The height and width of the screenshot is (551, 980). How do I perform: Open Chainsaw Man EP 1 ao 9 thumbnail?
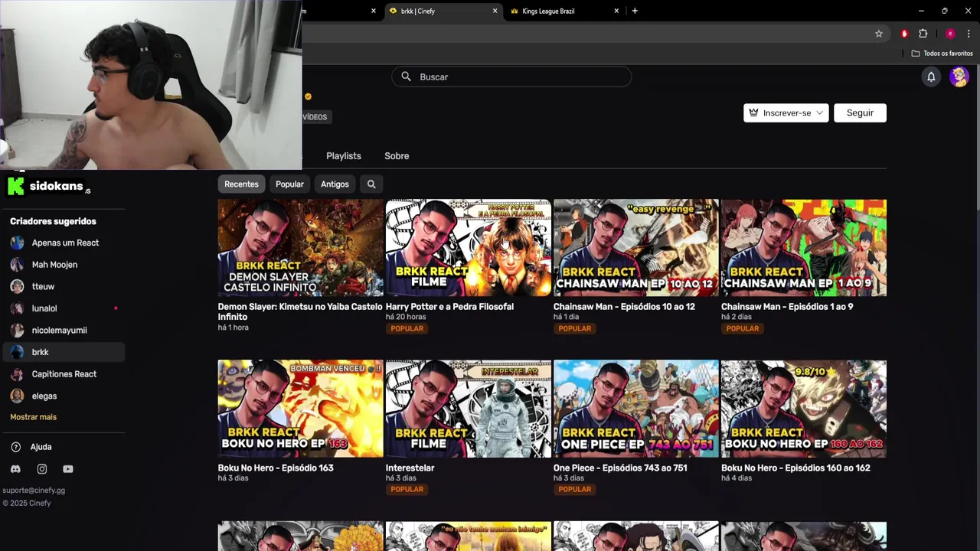pos(804,248)
